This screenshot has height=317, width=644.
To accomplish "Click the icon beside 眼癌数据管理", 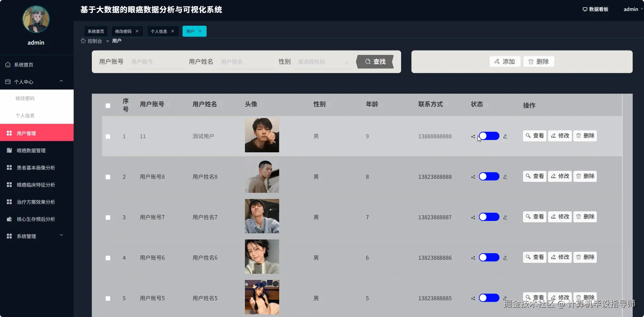I will (9, 150).
